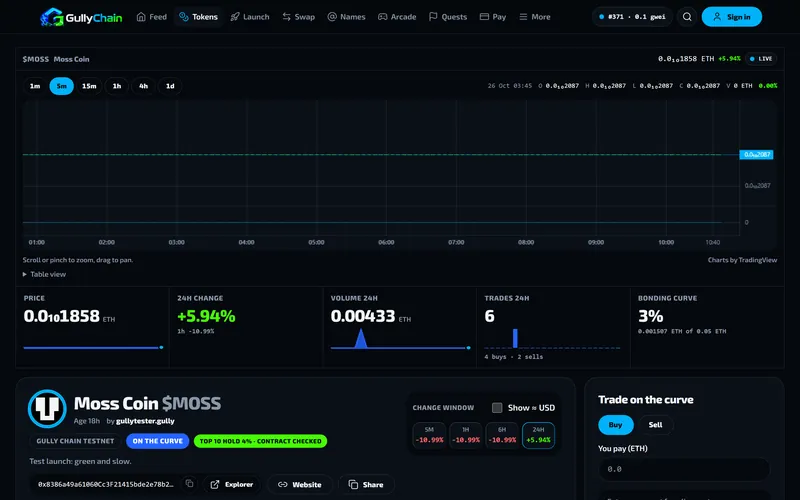Select the 6H change window

(502, 435)
